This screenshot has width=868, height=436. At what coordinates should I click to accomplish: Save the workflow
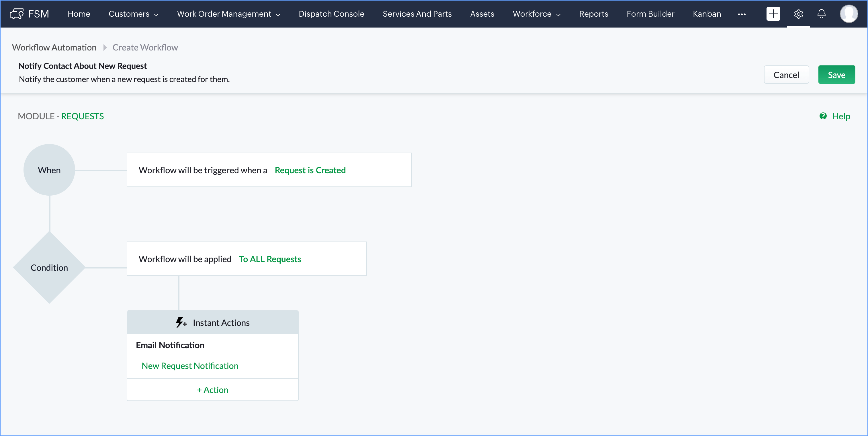tap(836, 75)
